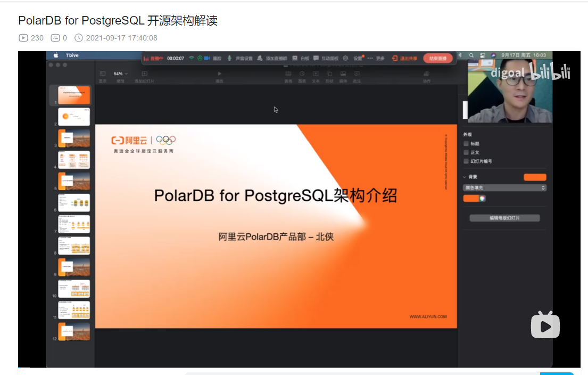This screenshot has height=375, width=588.
Task: Click the 直播中 live status indicator
Action: coord(153,59)
